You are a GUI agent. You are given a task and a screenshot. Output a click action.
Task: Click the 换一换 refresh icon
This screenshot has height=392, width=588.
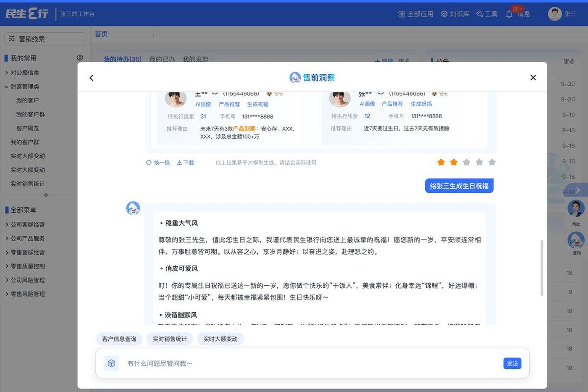(149, 163)
